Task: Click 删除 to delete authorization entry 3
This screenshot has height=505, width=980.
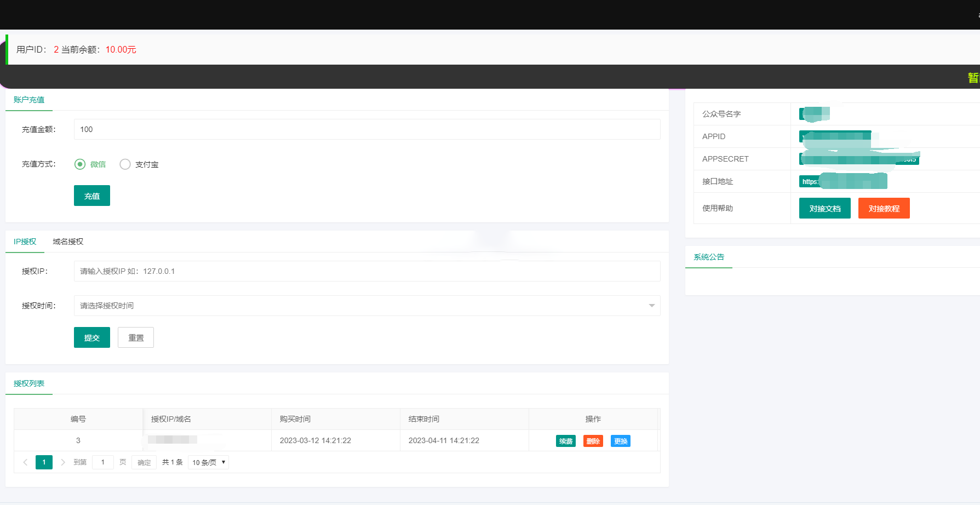Action: [593, 440]
